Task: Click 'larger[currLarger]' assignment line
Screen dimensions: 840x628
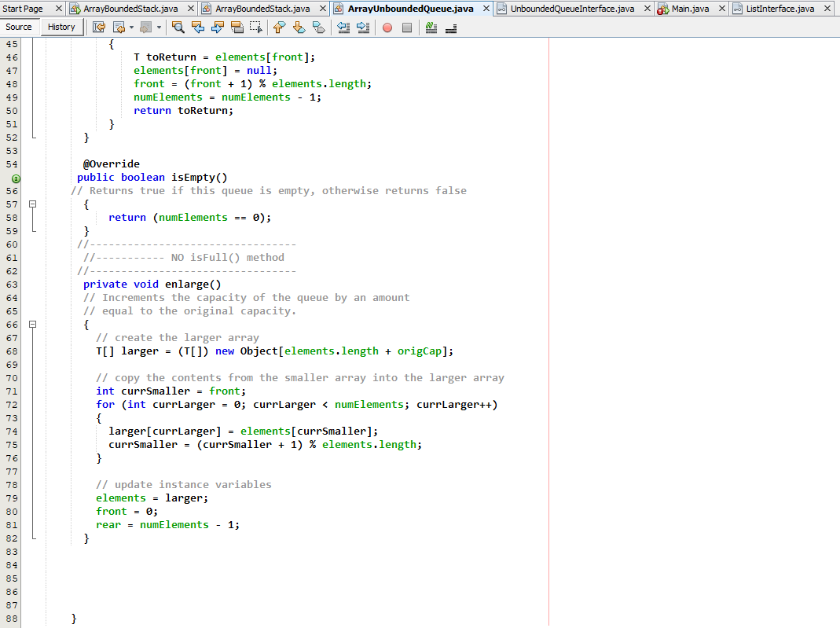Action: point(244,432)
